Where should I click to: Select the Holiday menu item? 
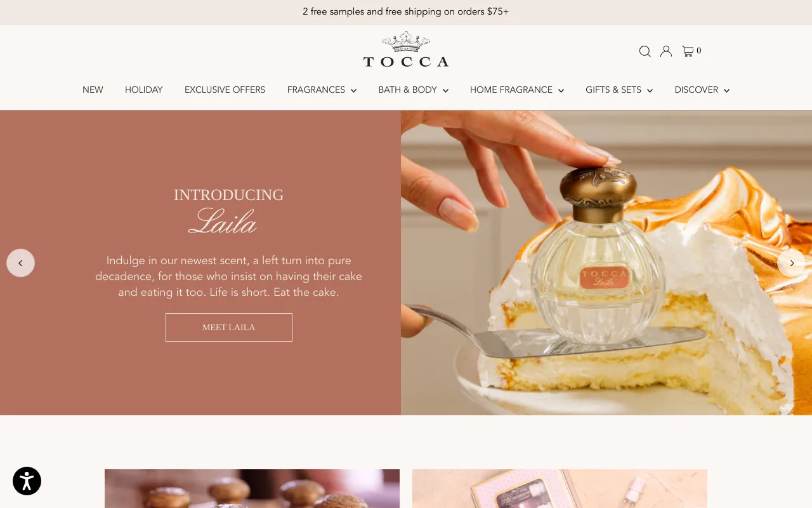144,90
